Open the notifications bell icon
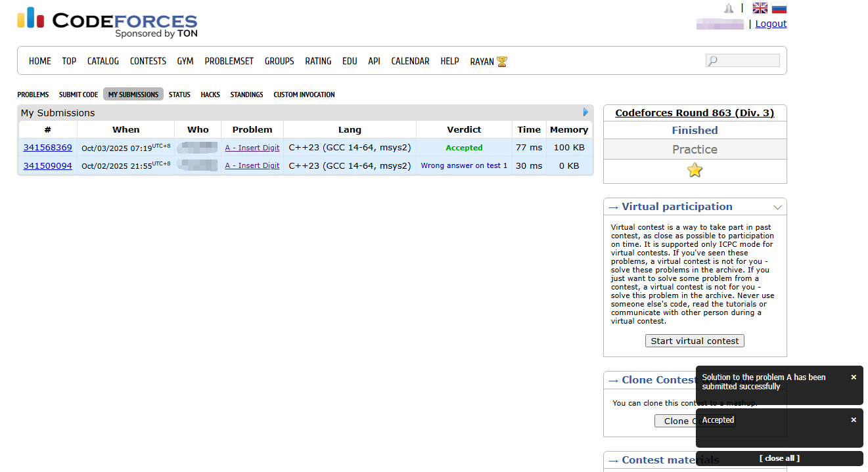 click(x=728, y=9)
